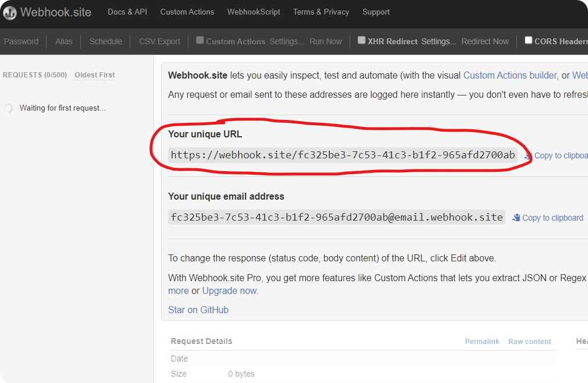
Task: Open the Support menu item
Action: point(376,12)
